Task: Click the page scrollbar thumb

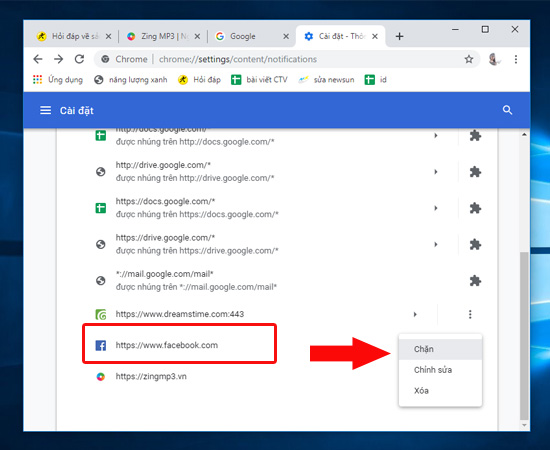Action: coord(524,335)
